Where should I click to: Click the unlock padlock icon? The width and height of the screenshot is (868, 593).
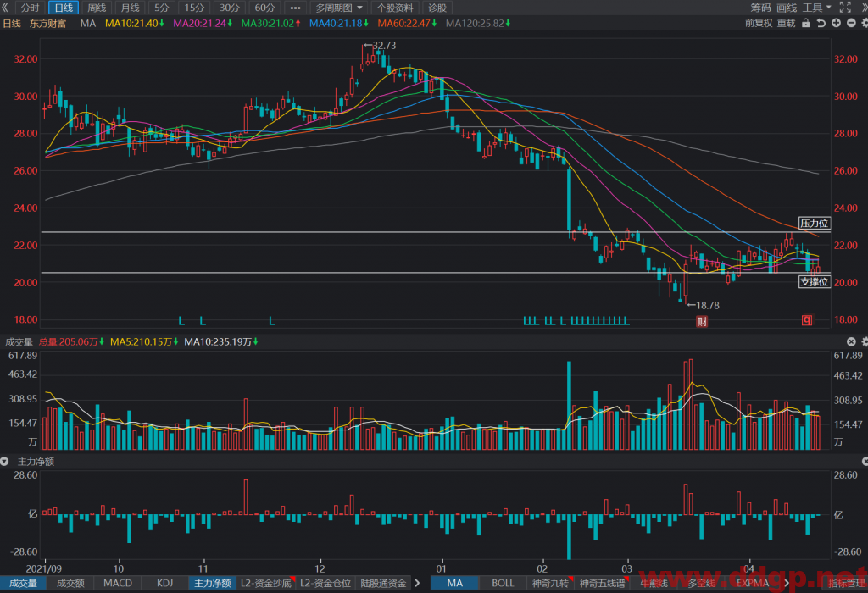pos(806,23)
